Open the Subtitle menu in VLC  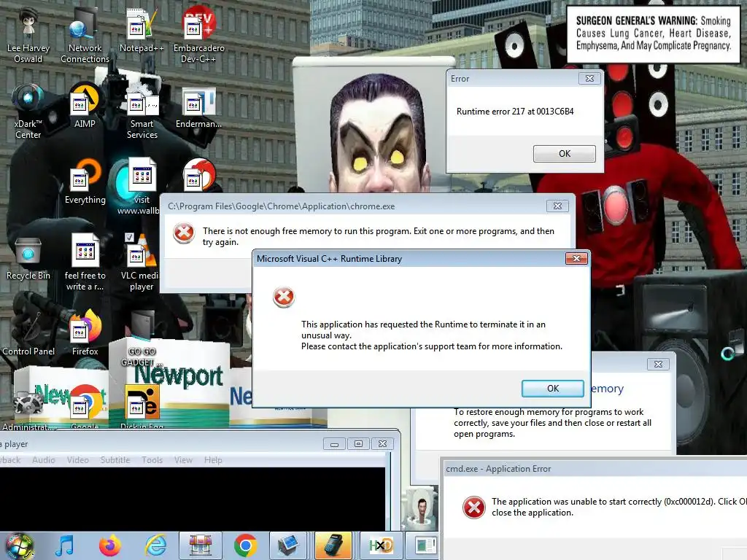click(115, 460)
